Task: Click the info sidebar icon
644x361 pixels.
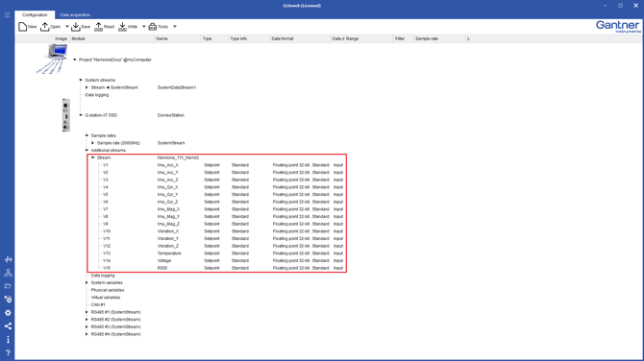Action: (x=8, y=340)
